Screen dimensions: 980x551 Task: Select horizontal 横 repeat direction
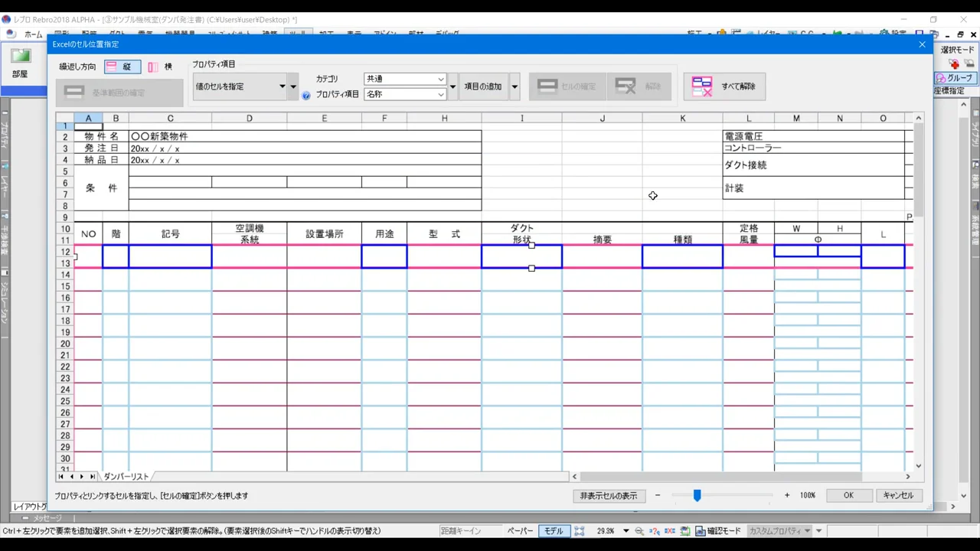pyautogui.click(x=160, y=67)
